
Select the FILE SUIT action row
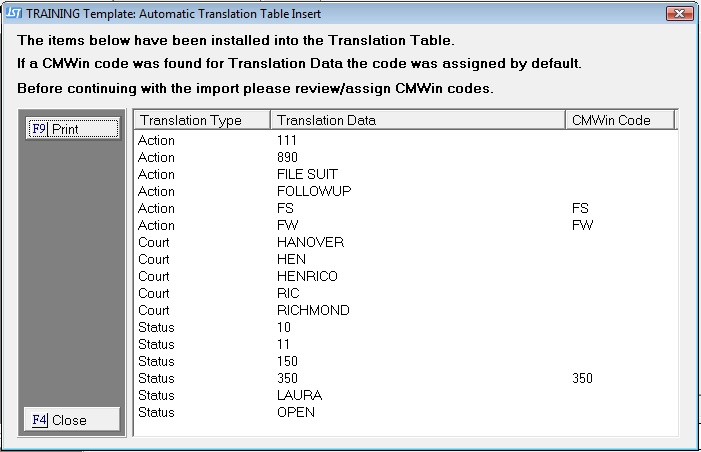pos(307,175)
